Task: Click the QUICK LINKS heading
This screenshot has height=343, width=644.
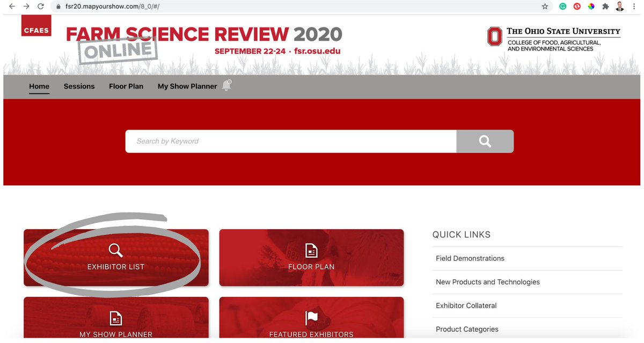Action: [462, 235]
